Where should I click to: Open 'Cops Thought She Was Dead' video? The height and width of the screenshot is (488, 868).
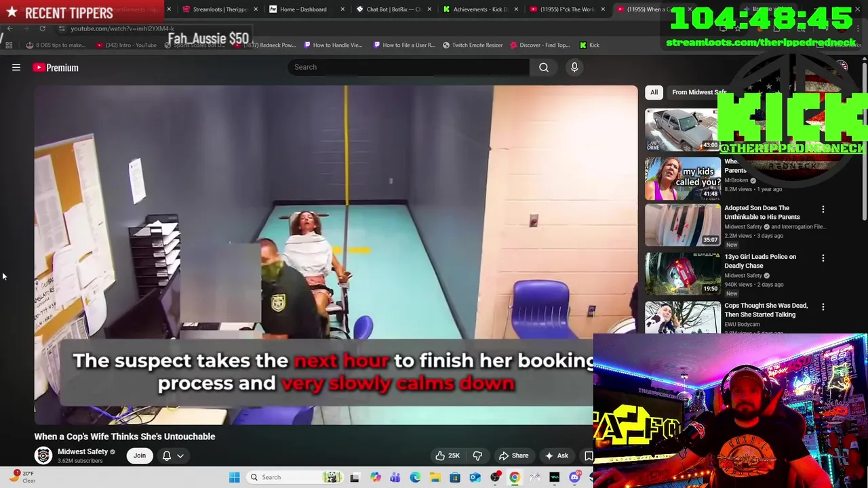766,310
